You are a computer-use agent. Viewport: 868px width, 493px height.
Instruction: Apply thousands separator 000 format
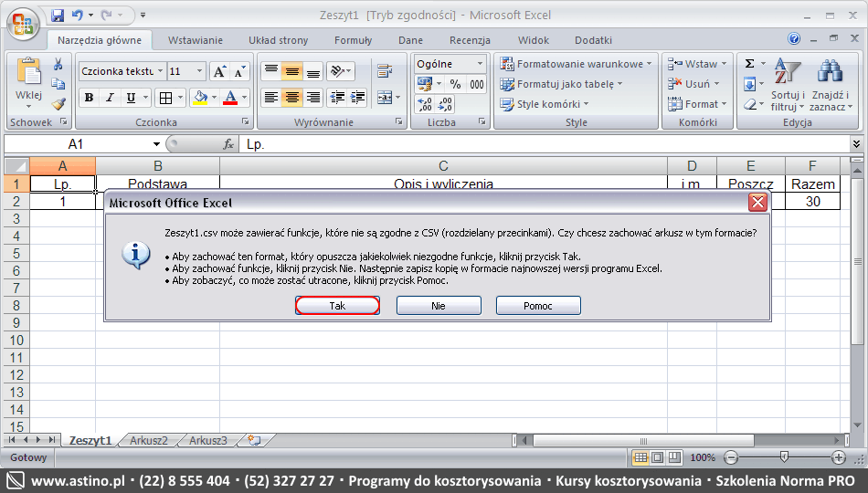pos(477,84)
